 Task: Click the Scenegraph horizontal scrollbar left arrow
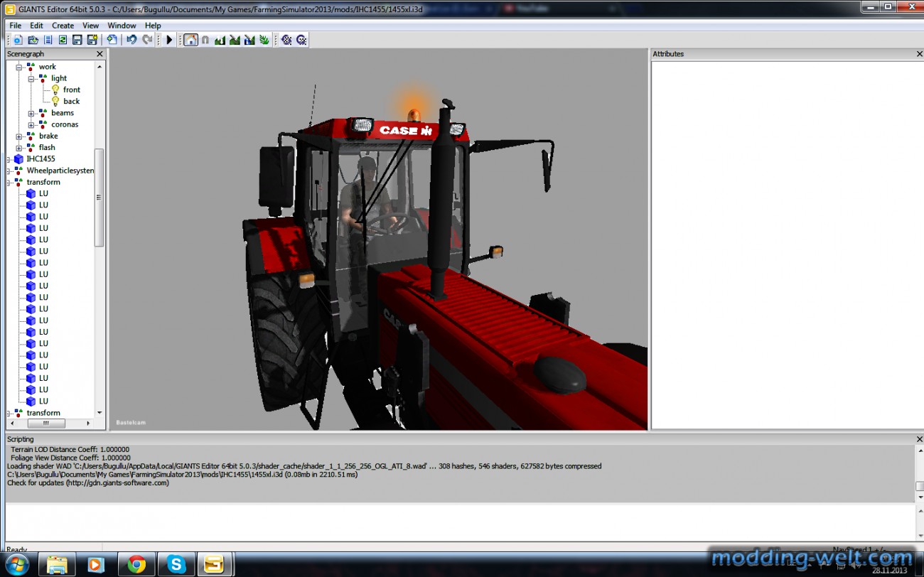pyautogui.click(x=11, y=423)
